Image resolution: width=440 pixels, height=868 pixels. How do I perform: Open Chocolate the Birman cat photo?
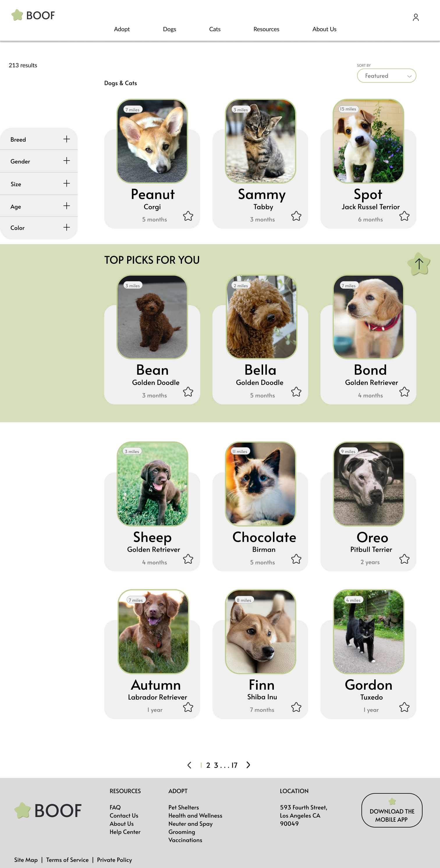260,484
